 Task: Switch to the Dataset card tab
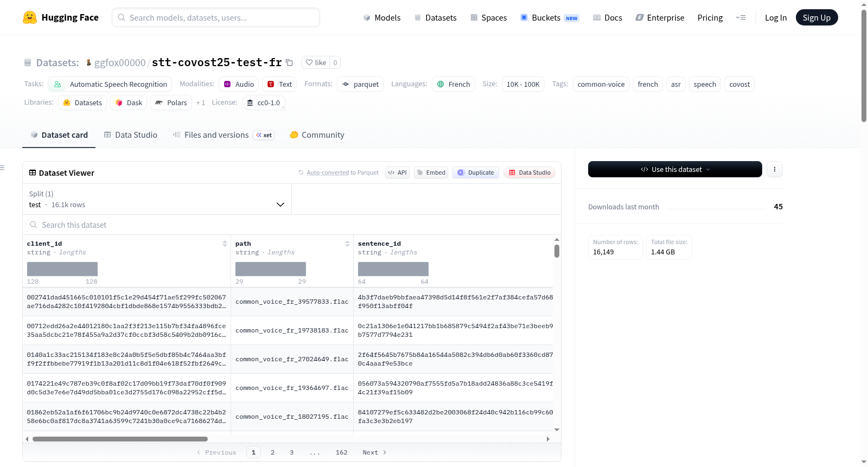(59, 135)
